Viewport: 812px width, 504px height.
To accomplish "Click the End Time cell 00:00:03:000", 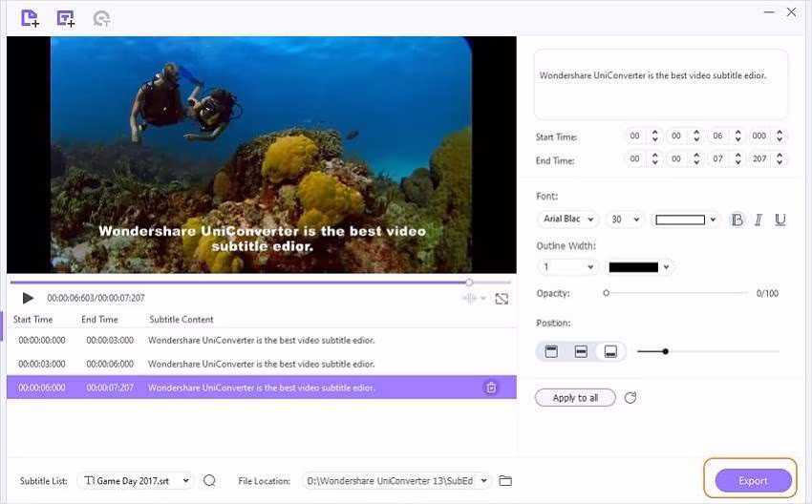I will tap(110, 341).
